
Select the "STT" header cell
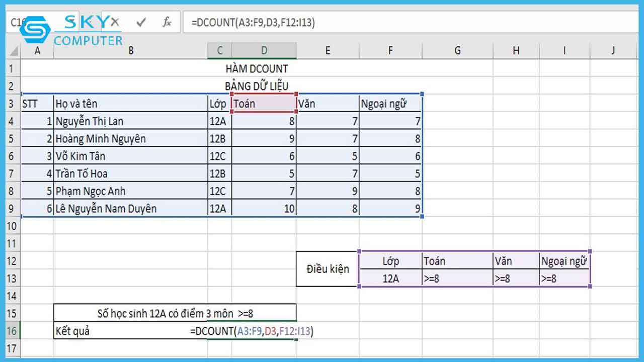(x=37, y=104)
